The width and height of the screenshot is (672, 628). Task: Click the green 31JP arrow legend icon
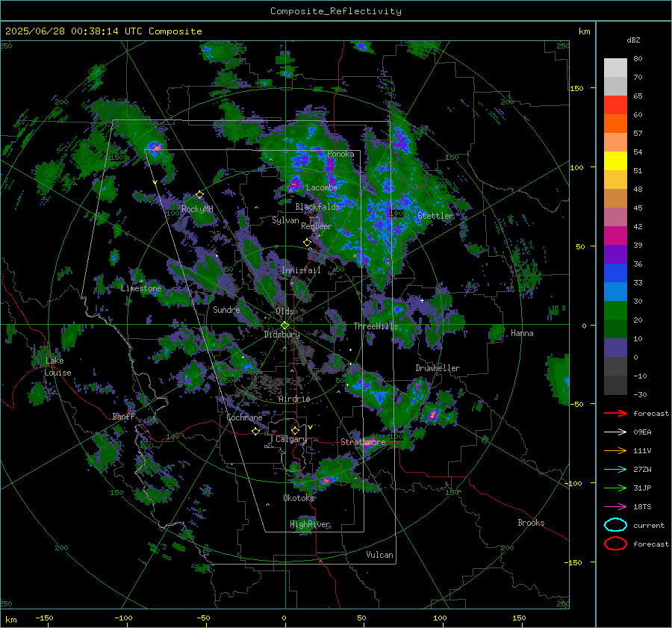pos(615,488)
